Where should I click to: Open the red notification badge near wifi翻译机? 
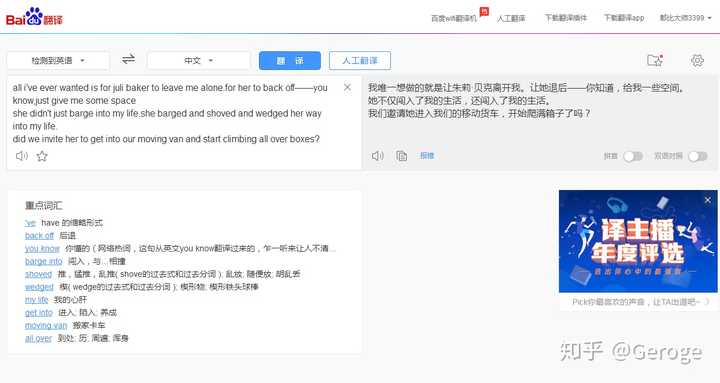484,11
